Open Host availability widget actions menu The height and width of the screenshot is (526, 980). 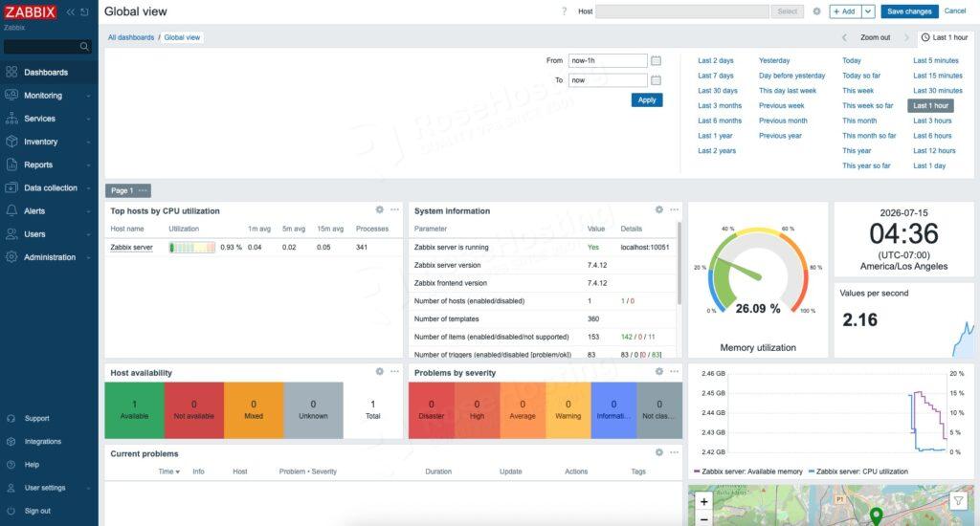pos(395,372)
